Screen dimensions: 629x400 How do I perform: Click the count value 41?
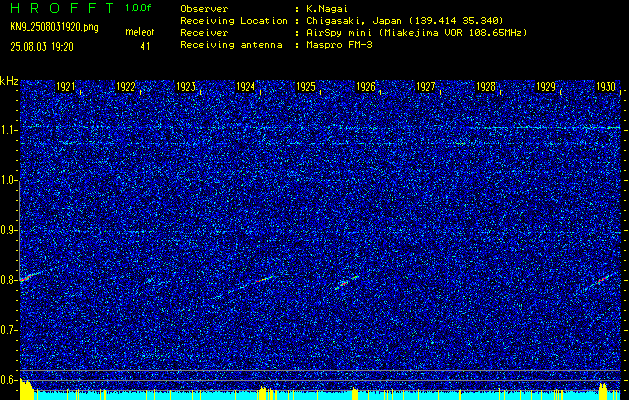(145, 47)
